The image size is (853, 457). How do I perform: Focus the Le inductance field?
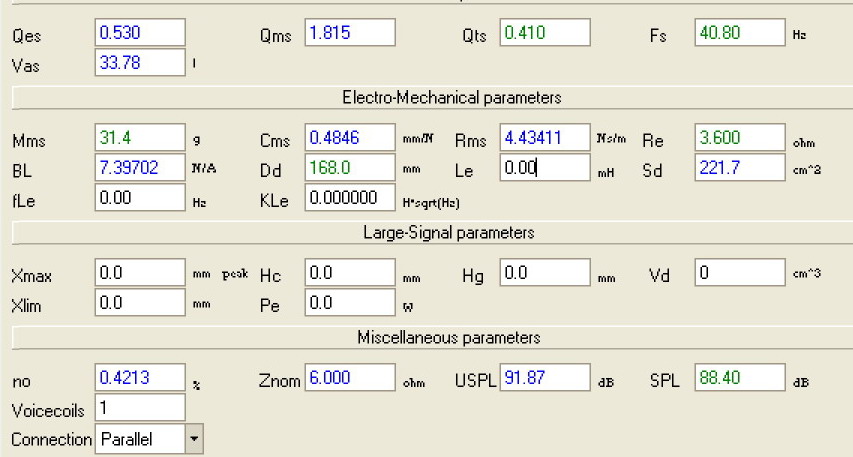pyautogui.click(x=543, y=168)
